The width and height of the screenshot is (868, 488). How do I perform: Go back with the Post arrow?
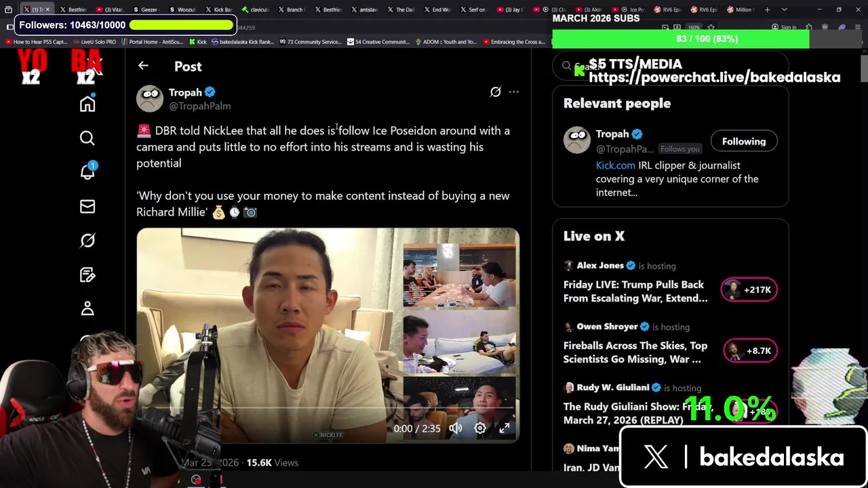143,66
